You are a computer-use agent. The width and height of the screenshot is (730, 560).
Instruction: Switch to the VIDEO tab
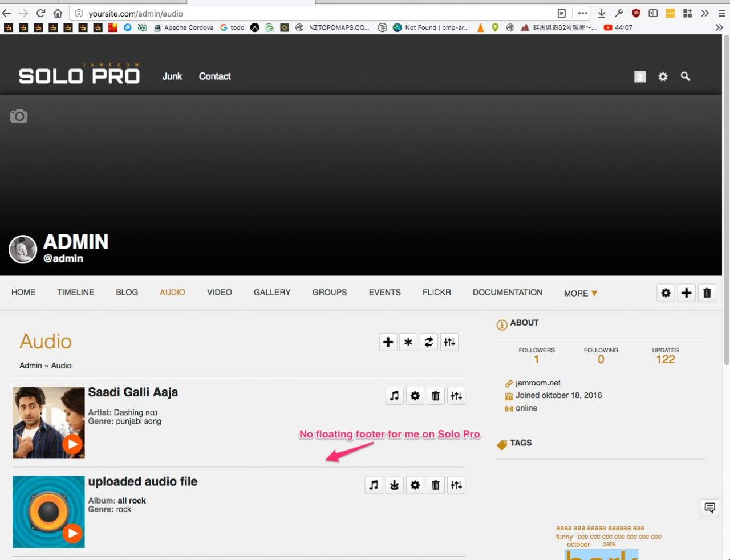(219, 293)
